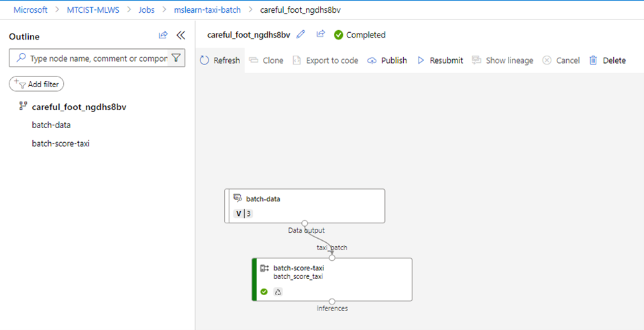Click the Cancel toolbar button
Screen dimensions: 644x330
pyautogui.click(x=561, y=60)
